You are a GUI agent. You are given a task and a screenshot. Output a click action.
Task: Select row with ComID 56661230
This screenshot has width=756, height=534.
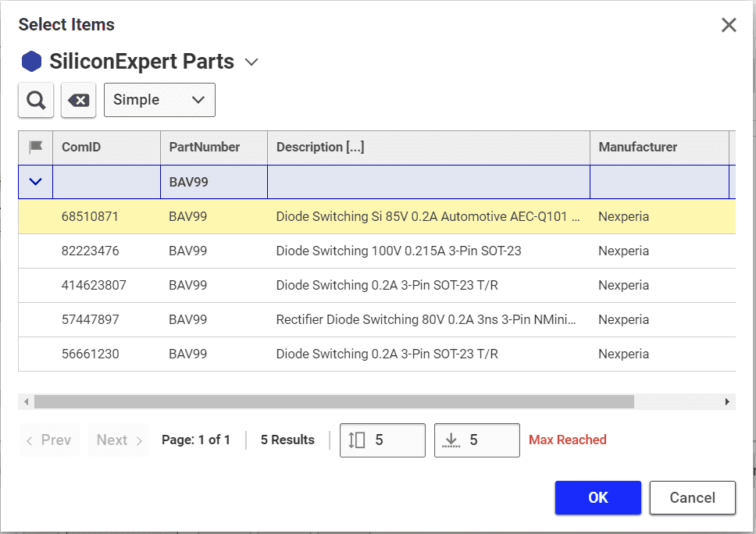point(377,354)
